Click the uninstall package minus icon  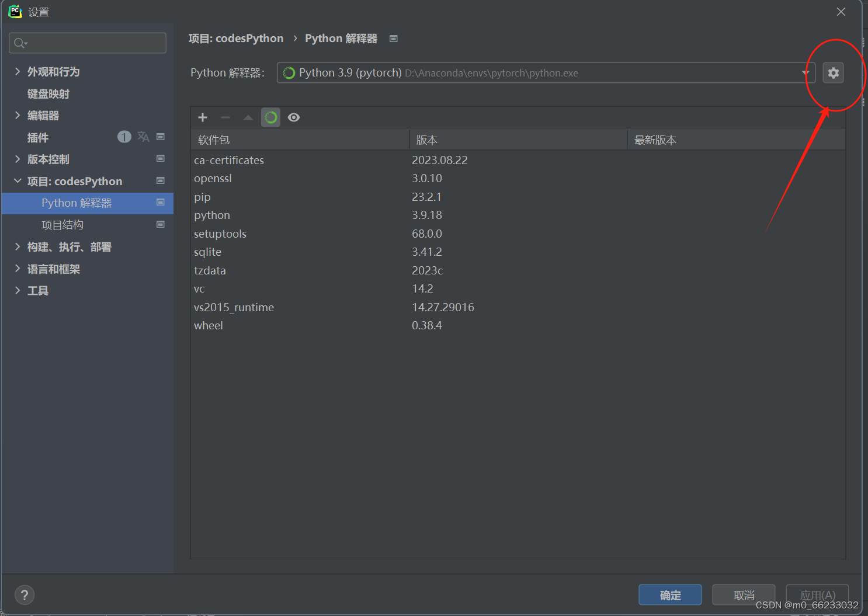(x=225, y=117)
